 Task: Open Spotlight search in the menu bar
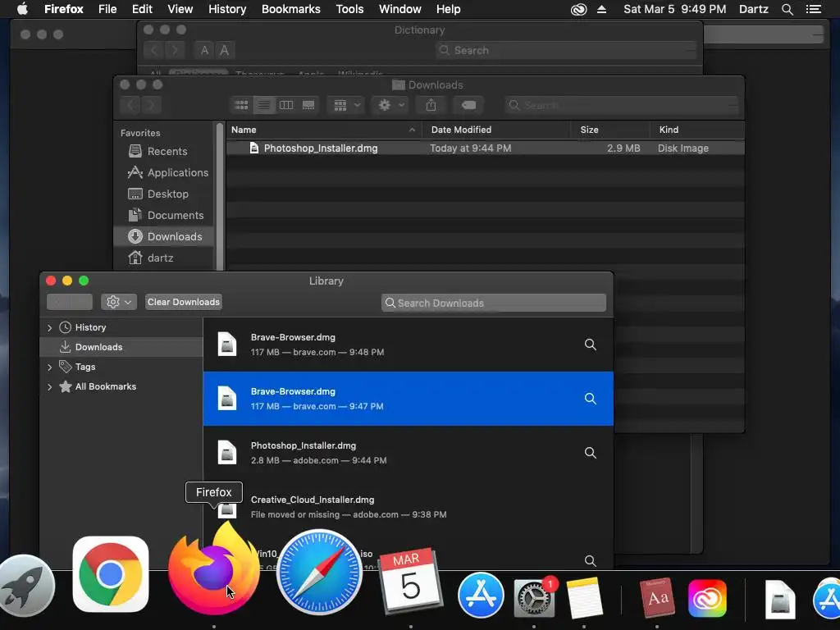pos(787,9)
